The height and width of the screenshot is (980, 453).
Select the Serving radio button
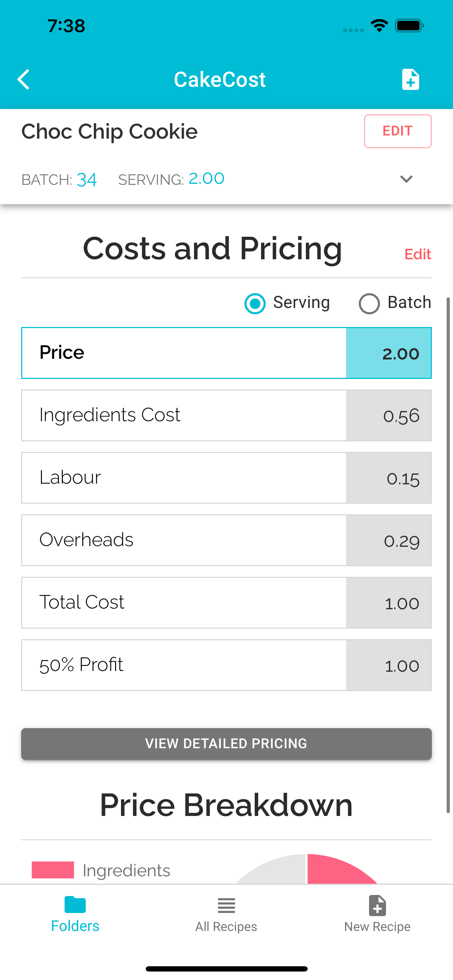(x=255, y=304)
